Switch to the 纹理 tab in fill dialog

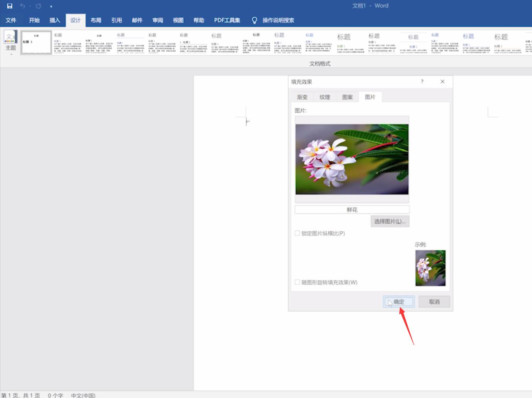(x=325, y=97)
